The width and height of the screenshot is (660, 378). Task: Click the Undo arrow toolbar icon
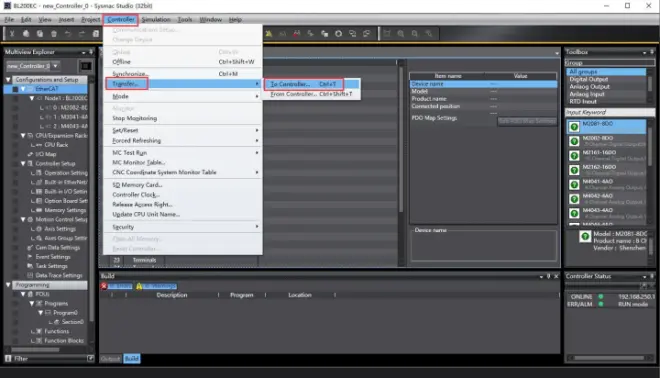pyautogui.click(x=68, y=34)
